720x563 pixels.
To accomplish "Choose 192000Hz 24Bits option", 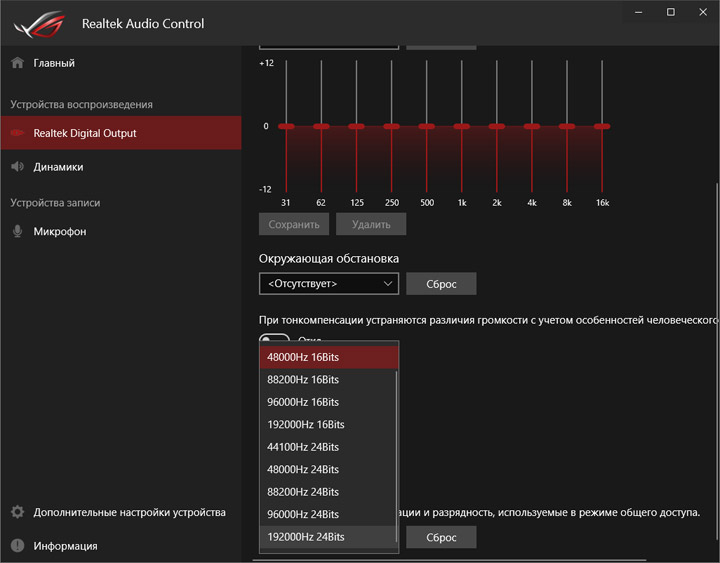I will (x=328, y=537).
